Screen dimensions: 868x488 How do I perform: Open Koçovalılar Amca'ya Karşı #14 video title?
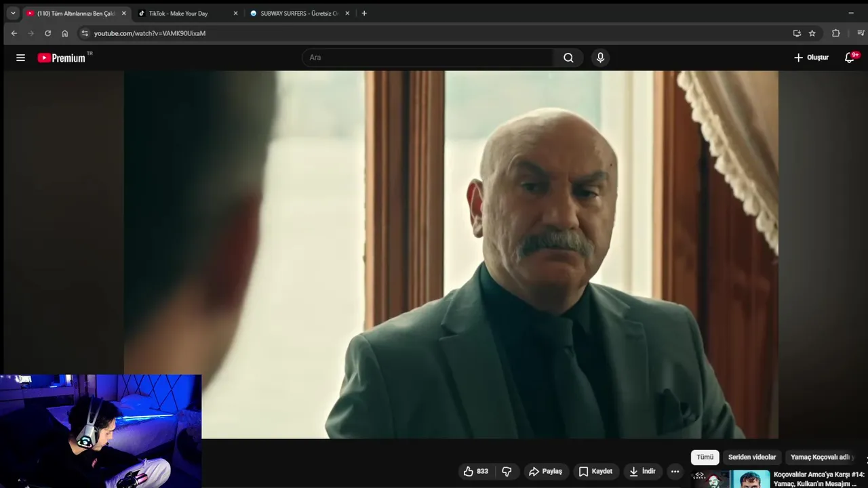(819, 479)
